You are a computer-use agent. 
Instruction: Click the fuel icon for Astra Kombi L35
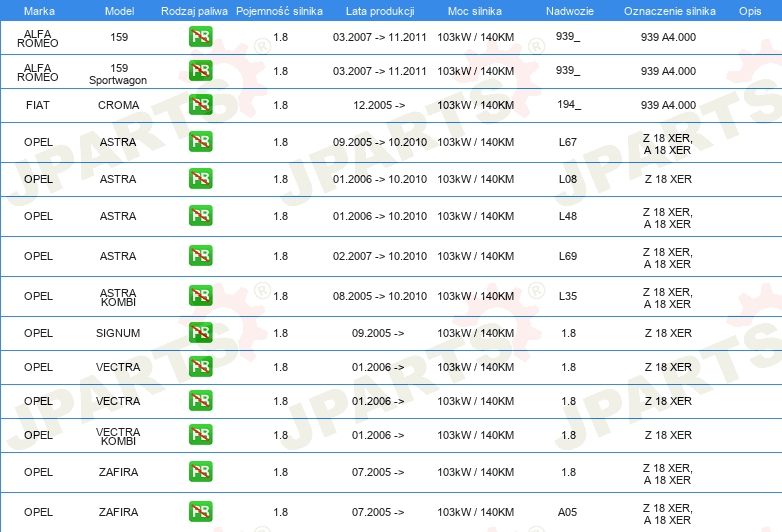point(200,295)
